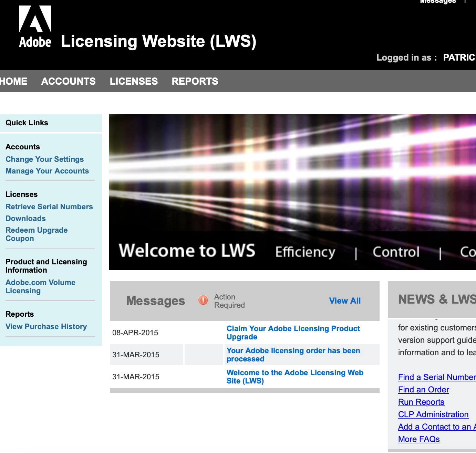Open Welcome to the Adobe Licensing Web Site message

click(295, 377)
